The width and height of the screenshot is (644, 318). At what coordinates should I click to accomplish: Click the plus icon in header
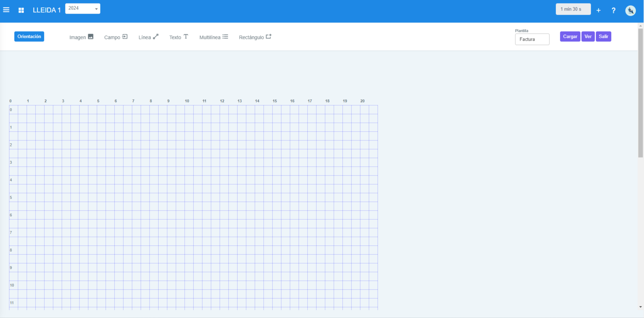point(598,11)
